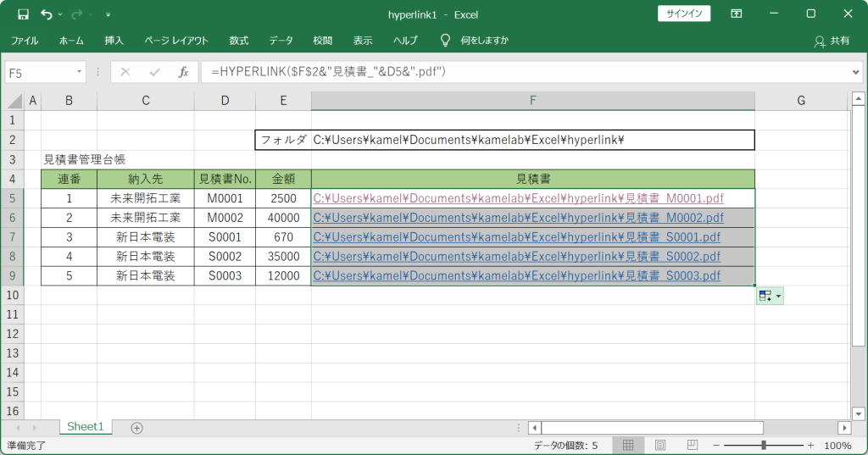The height and width of the screenshot is (455, 868).
Task: Click the New Sheet plus icon
Action: point(136,428)
